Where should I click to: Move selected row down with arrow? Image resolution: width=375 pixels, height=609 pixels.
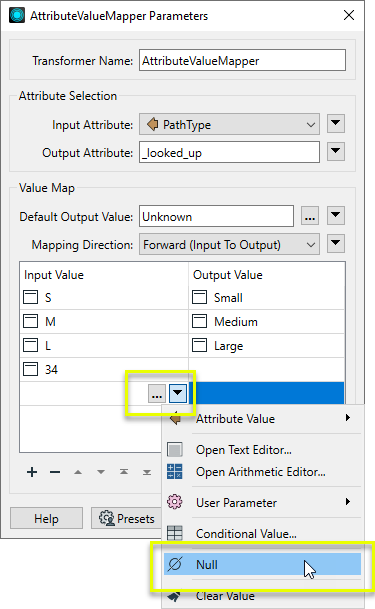coord(101,472)
